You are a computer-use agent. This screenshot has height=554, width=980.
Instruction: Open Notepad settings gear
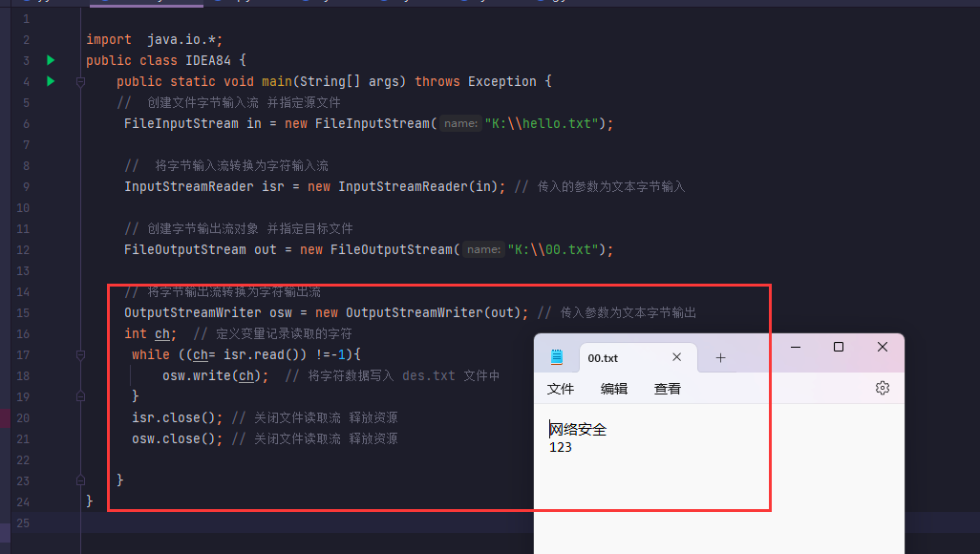point(882,388)
